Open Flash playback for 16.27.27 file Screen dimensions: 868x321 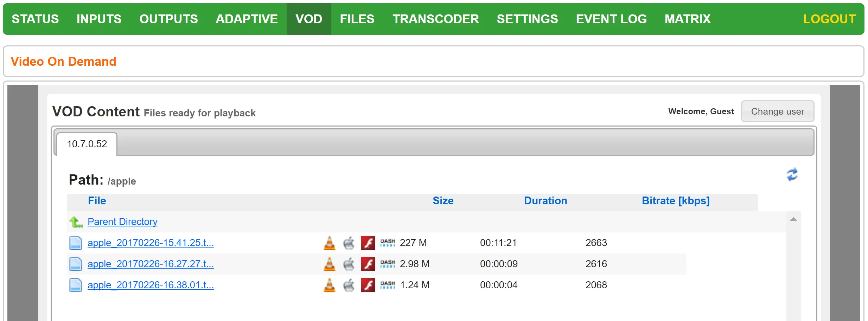368,264
